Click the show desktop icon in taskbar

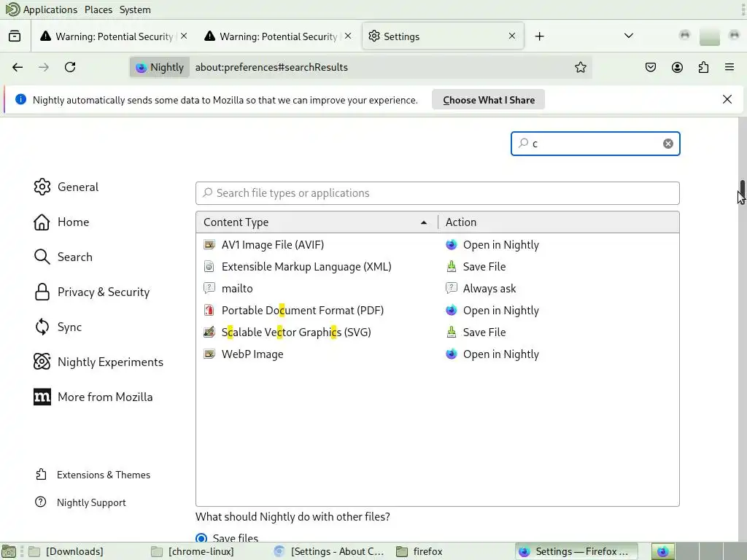click(x=9, y=551)
